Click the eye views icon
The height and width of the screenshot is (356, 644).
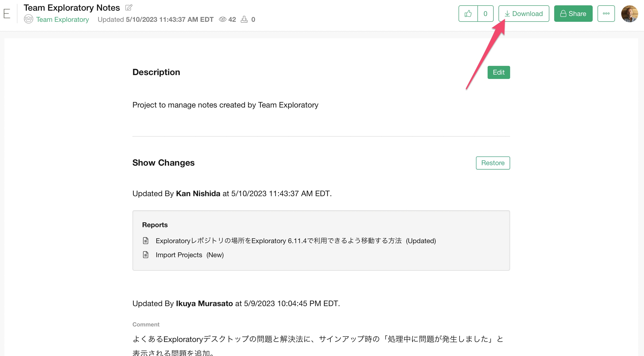[222, 19]
